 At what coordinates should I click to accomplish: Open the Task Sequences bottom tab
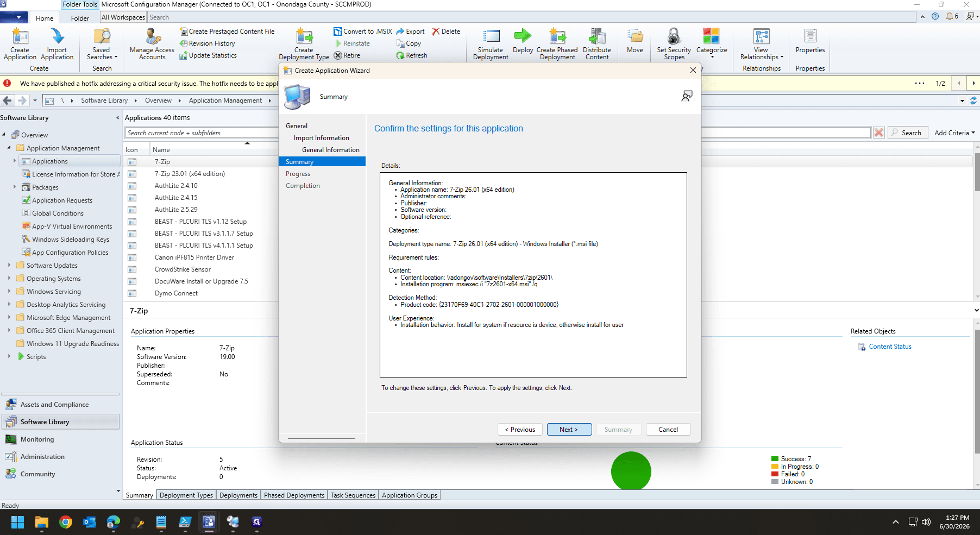coord(353,495)
